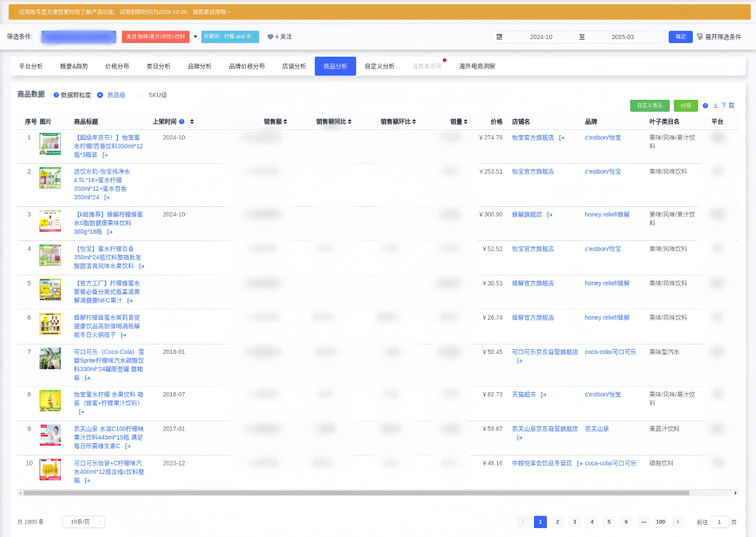Switch to 平台分析 tab

(31, 66)
